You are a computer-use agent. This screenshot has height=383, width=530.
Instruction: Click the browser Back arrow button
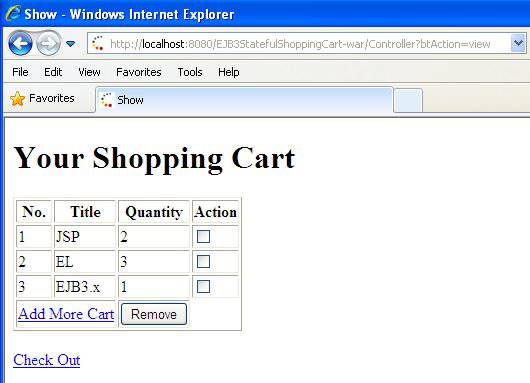(20, 43)
